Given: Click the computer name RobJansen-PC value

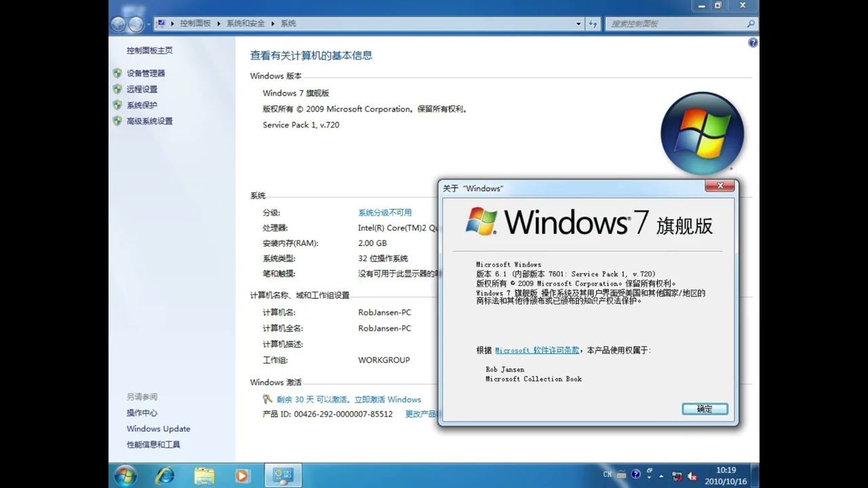Looking at the screenshot, I should (x=384, y=312).
